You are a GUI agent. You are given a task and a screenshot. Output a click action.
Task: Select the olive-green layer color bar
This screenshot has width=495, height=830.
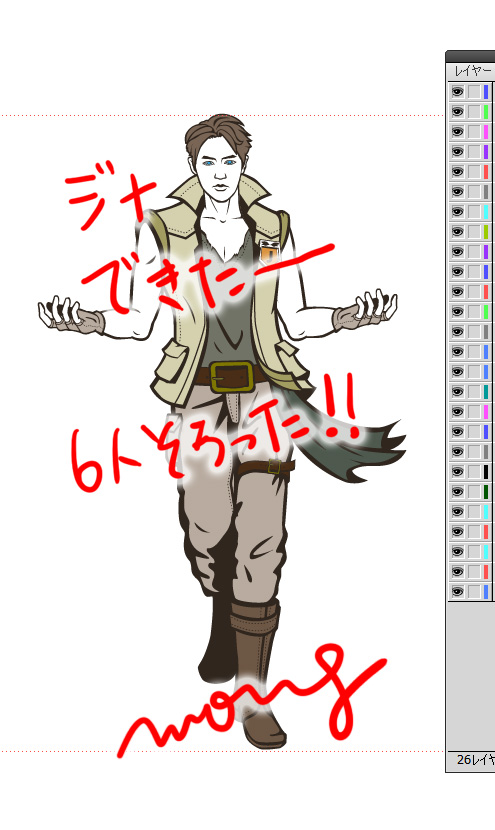(x=486, y=232)
